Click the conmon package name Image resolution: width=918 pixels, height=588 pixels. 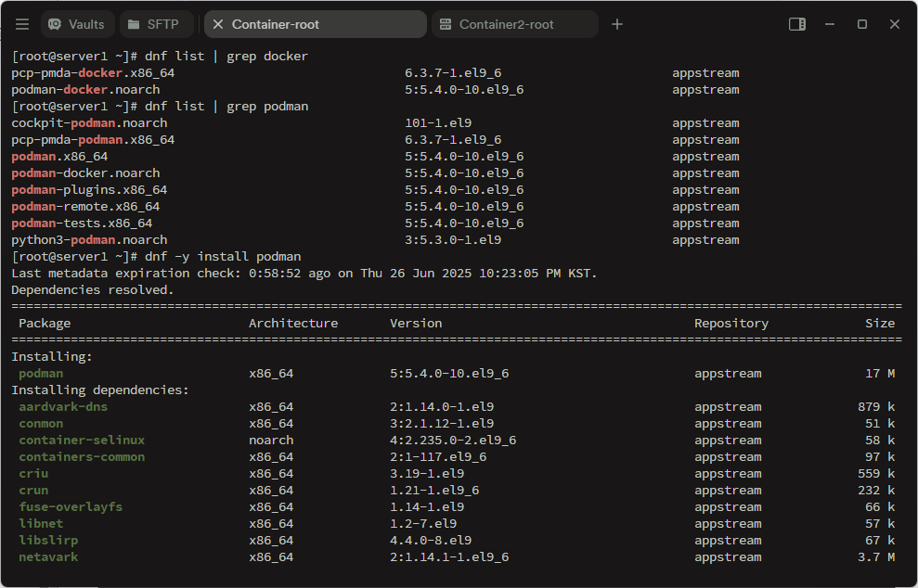tap(41, 423)
